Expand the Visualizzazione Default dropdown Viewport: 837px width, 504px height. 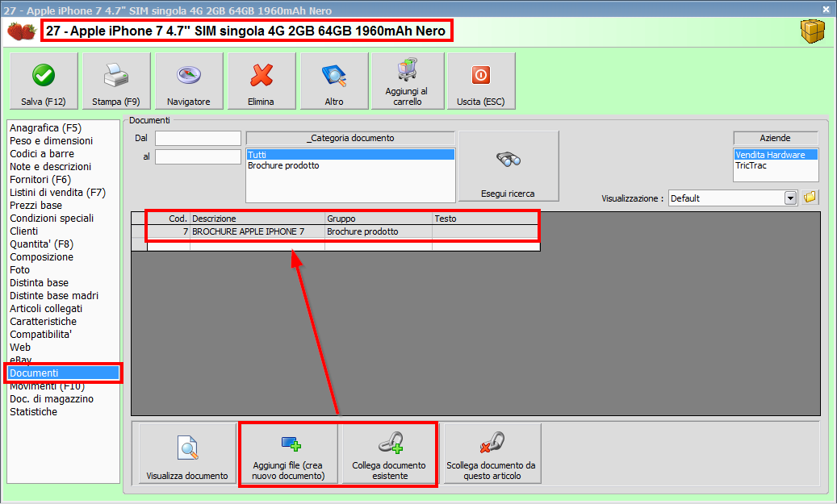click(790, 198)
